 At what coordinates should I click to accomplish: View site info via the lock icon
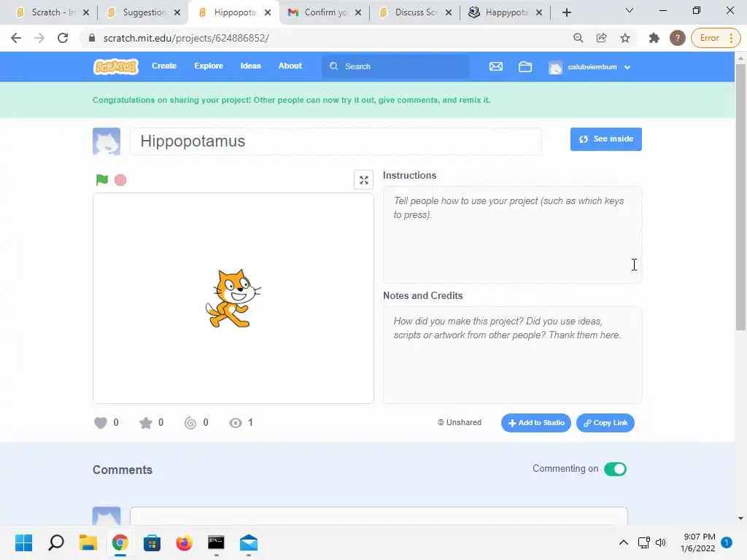click(92, 38)
